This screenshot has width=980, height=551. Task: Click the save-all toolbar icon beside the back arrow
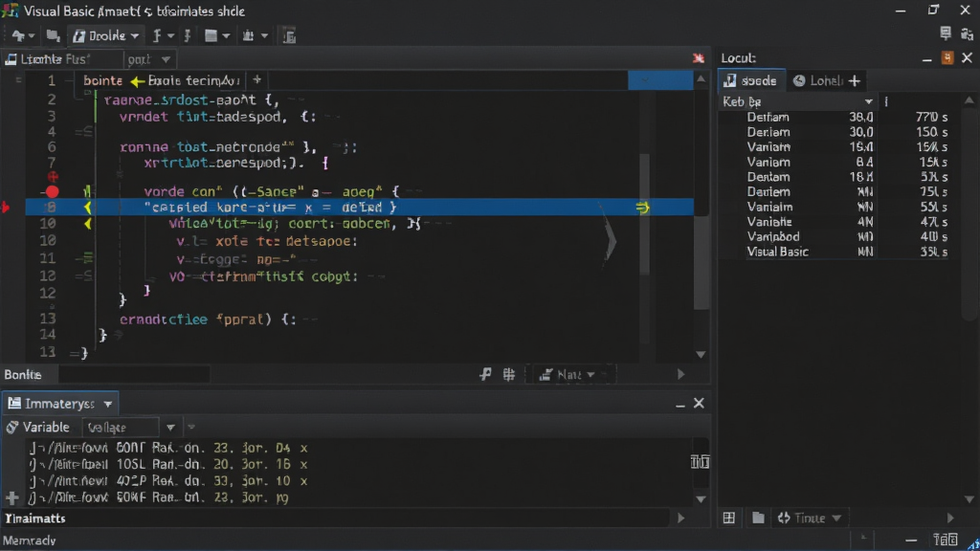coord(54,36)
